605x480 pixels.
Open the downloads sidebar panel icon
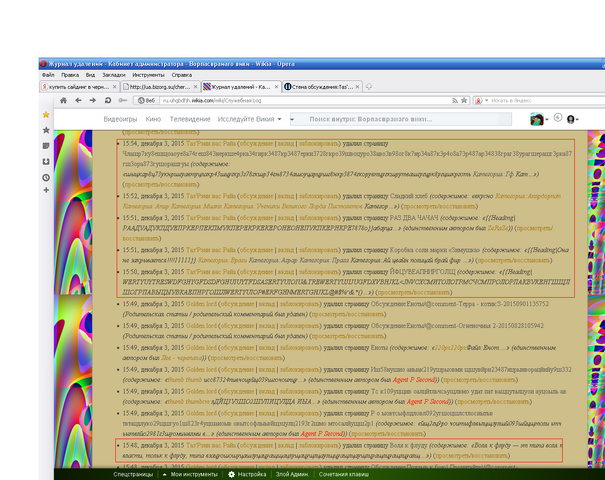click(46, 161)
